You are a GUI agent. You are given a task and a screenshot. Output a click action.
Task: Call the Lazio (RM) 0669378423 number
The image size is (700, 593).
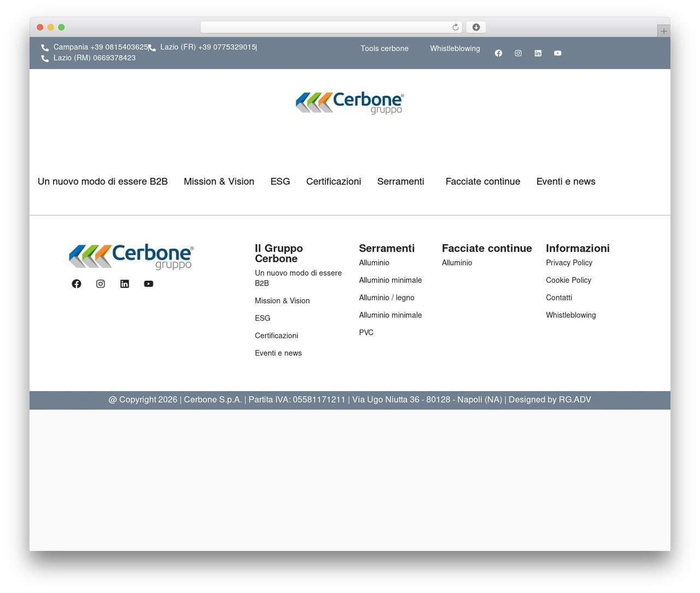click(95, 58)
